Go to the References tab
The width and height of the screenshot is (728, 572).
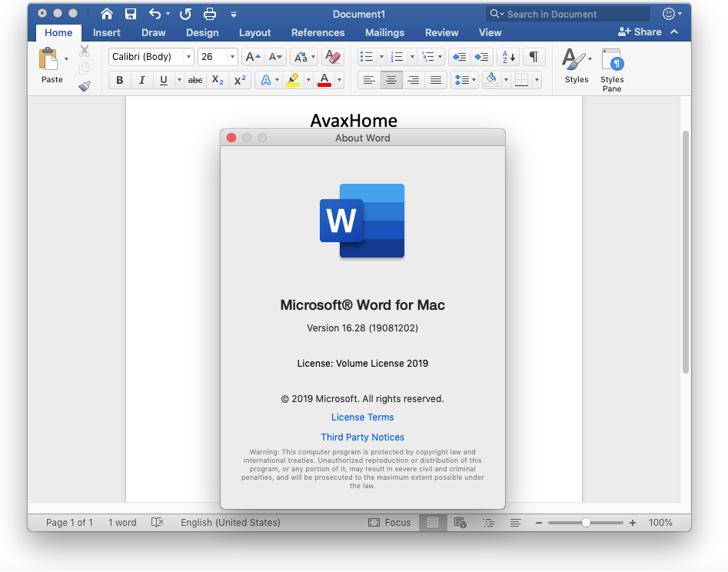[x=317, y=32]
